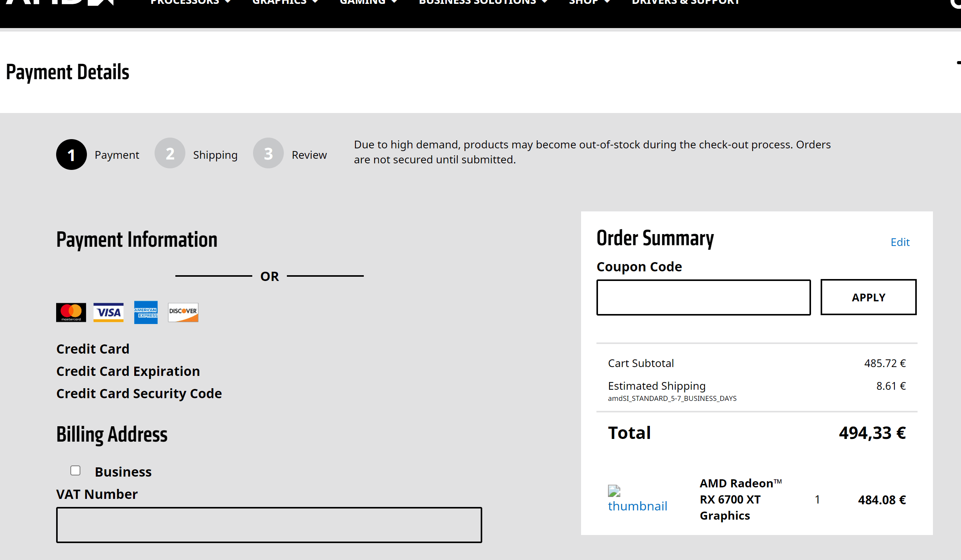Click the Edit order summary link
This screenshot has height=560, width=961.
pyautogui.click(x=900, y=242)
